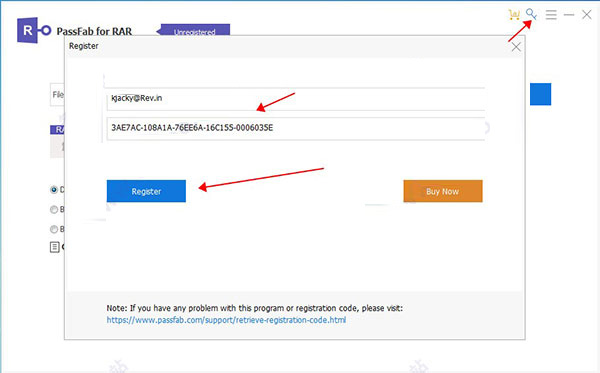600x373 pixels.
Task: Click the Register dialog title text
Action: tap(83, 46)
